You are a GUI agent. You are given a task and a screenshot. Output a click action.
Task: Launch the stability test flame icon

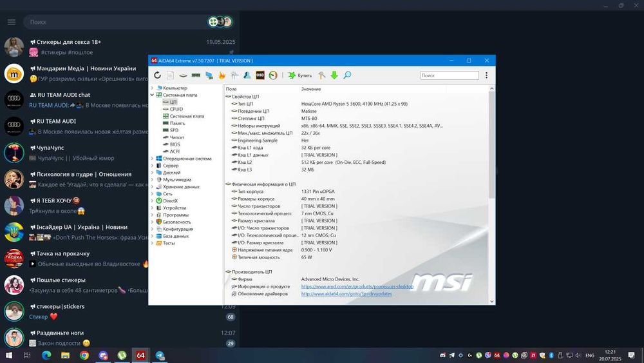click(222, 75)
